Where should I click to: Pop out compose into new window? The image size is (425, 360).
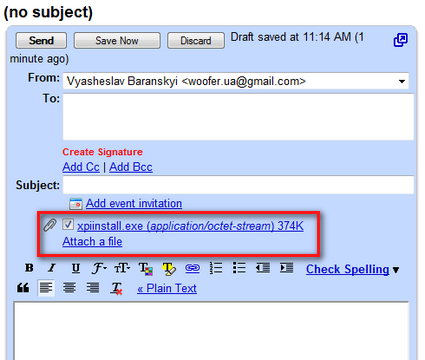coord(400,40)
